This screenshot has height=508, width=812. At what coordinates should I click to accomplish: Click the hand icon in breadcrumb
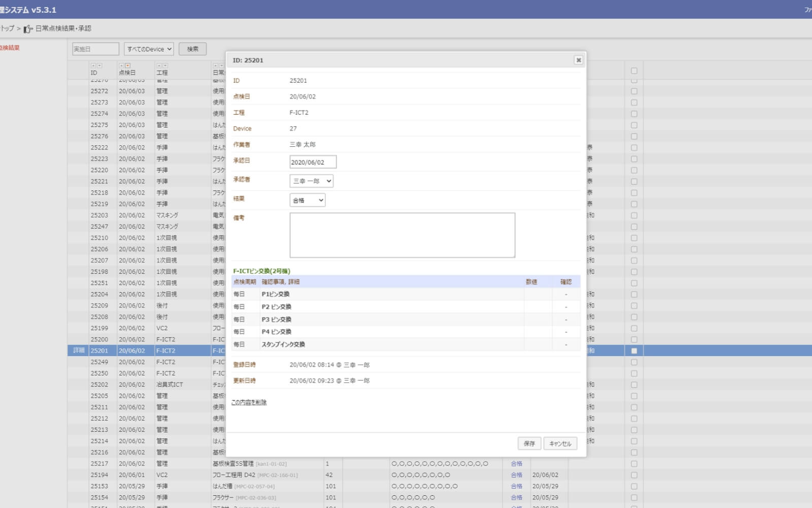pyautogui.click(x=28, y=29)
